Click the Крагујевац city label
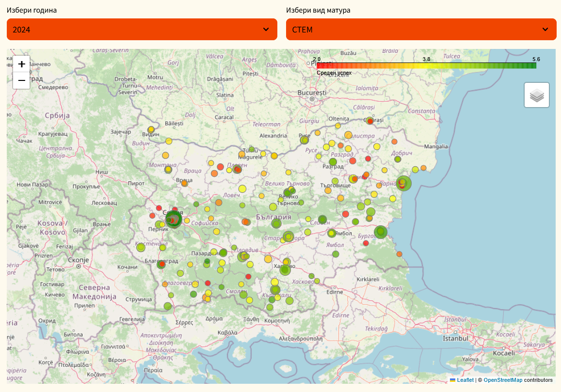The image size is (561, 392). pyautogui.click(x=52, y=134)
